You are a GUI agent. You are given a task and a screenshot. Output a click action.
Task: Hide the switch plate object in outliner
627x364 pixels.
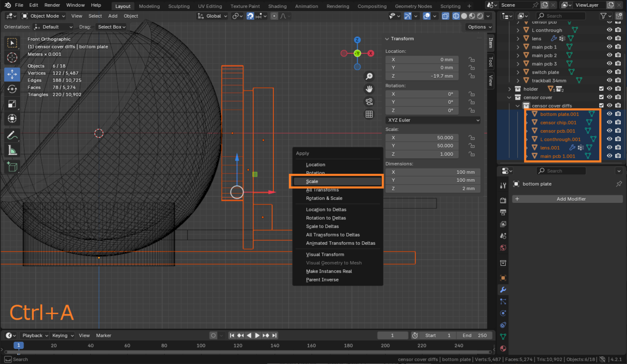[x=609, y=72]
